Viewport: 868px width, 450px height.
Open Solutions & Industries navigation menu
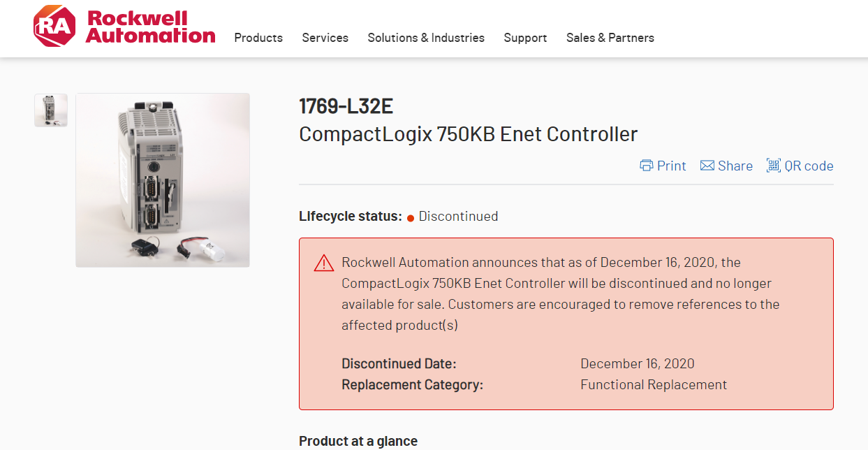[426, 38]
